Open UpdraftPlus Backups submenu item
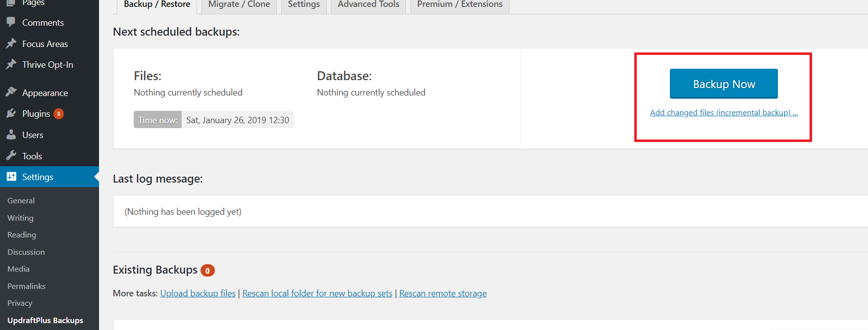868x330 pixels. click(x=45, y=320)
